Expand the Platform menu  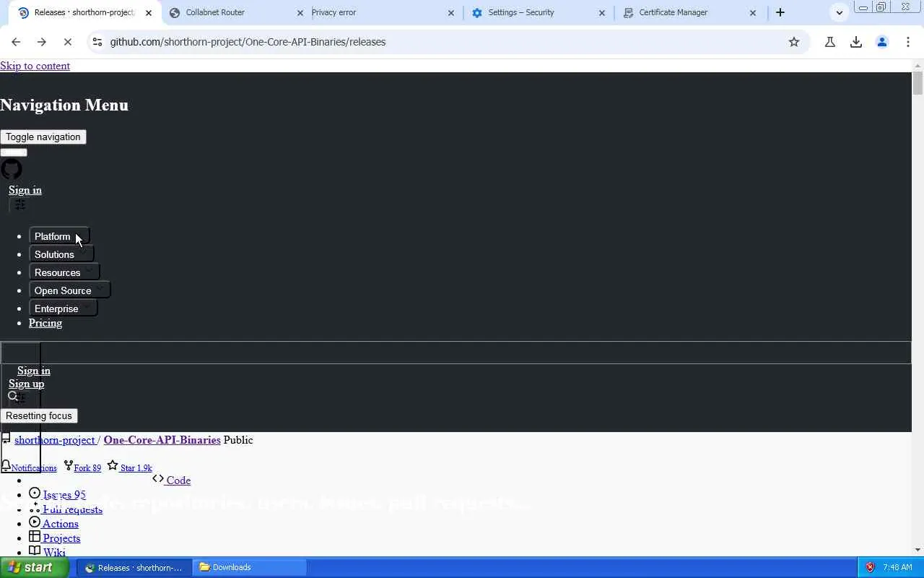coord(59,236)
